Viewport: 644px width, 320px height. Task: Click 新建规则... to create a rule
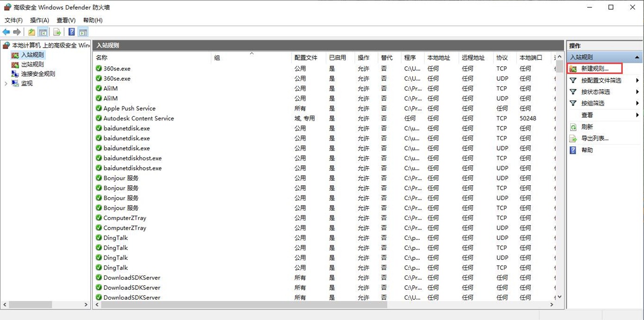tap(594, 69)
